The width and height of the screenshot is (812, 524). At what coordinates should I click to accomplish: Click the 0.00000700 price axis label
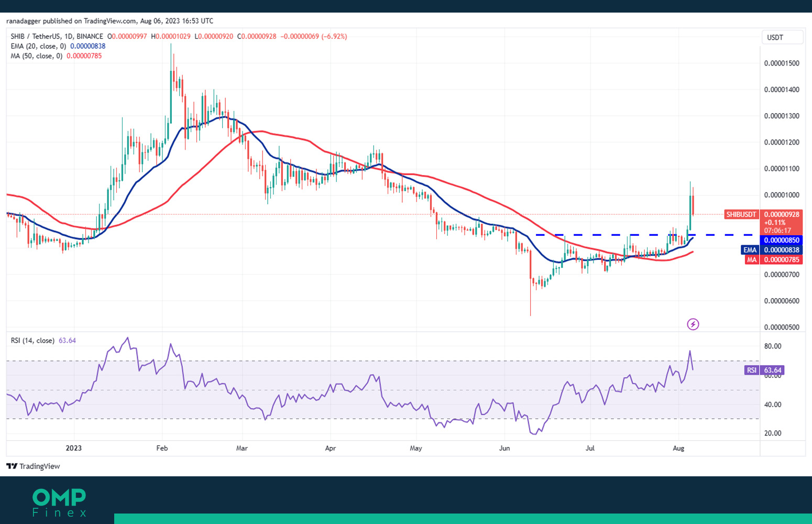pos(782,275)
